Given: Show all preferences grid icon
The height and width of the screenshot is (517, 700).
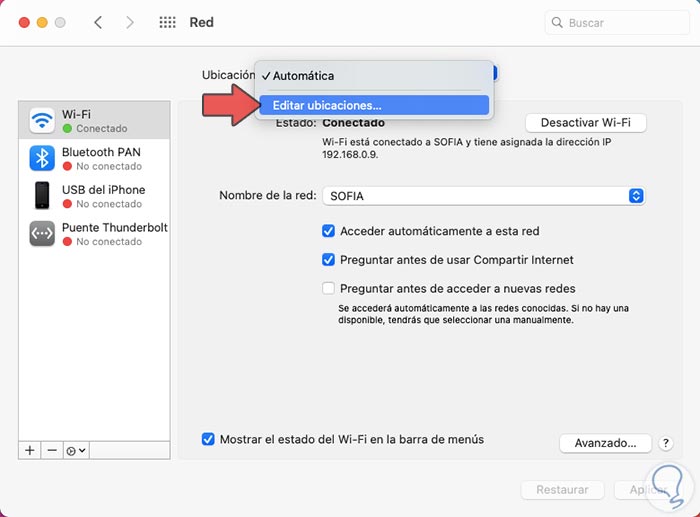Looking at the screenshot, I should click(167, 22).
